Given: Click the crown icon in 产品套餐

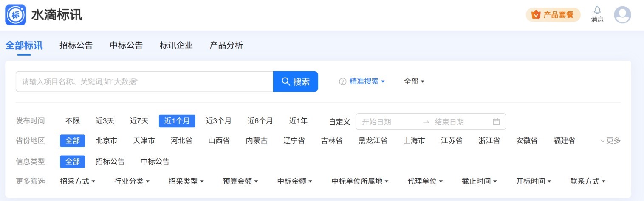Looking at the screenshot, I should [536, 15].
